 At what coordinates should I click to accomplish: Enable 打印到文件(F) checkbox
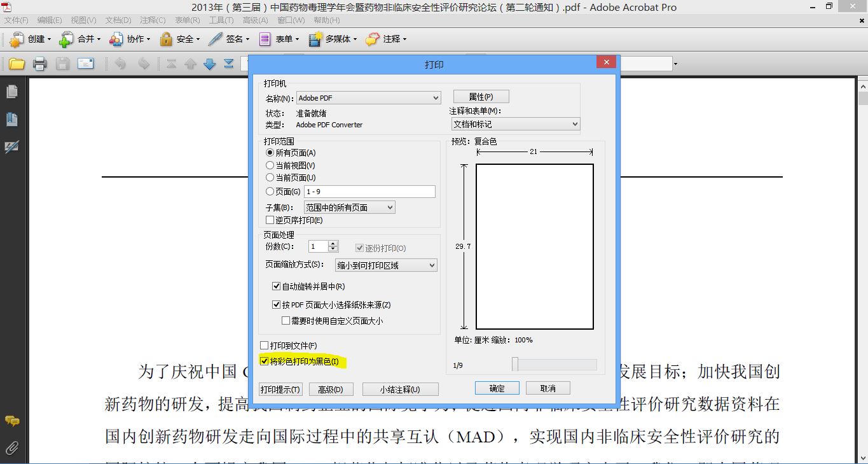[x=265, y=346]
